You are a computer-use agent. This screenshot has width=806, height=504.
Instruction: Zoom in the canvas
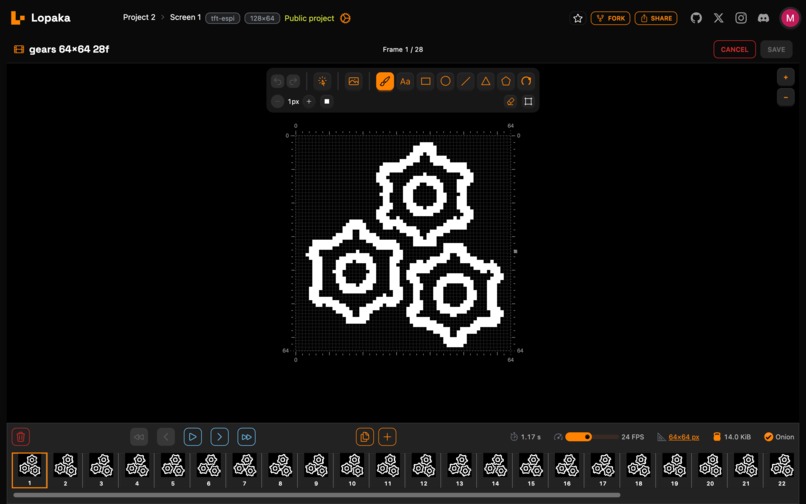pyautogui.click(x=785, y=77)
